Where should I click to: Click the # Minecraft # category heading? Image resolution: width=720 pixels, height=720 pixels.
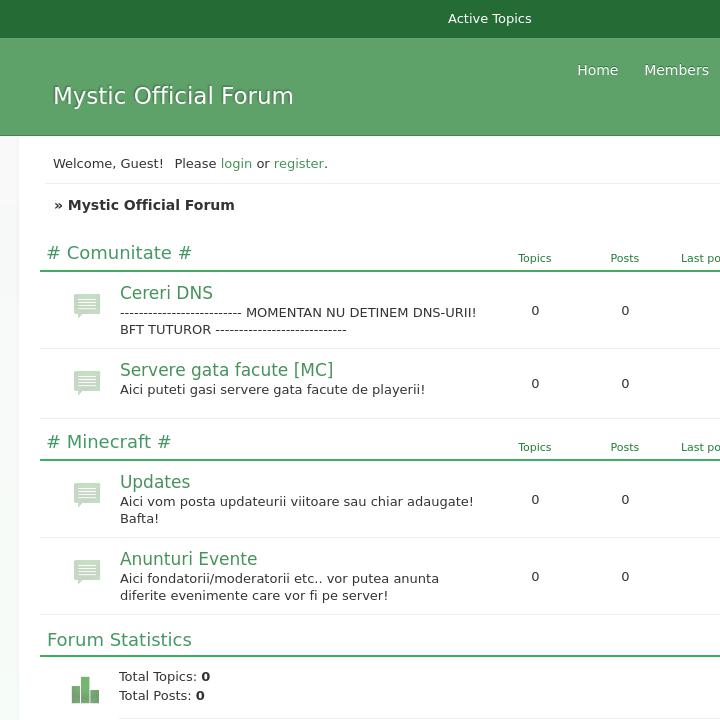(109, 442)
